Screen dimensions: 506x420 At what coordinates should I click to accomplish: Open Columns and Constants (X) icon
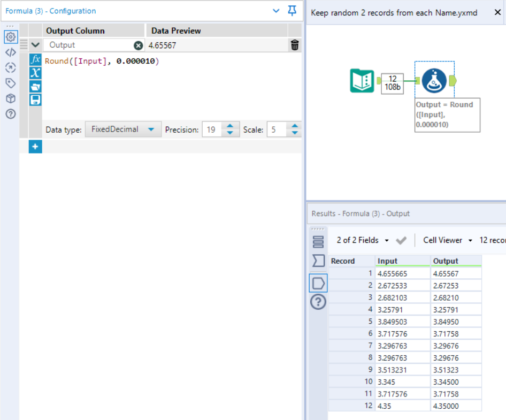pos(35,73)
